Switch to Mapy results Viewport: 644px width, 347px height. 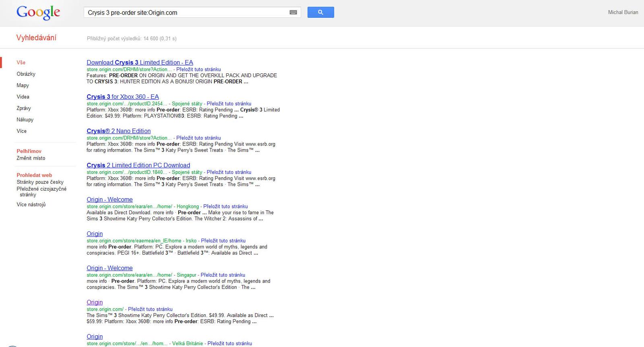coord(23,85)
